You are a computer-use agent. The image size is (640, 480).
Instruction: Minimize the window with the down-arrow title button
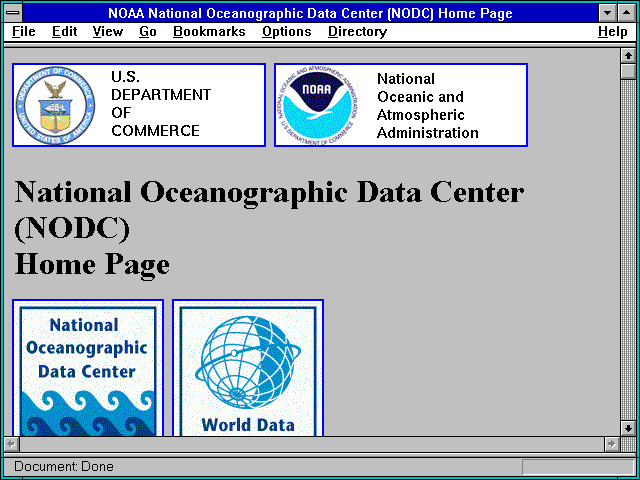(x=608, y=13)
